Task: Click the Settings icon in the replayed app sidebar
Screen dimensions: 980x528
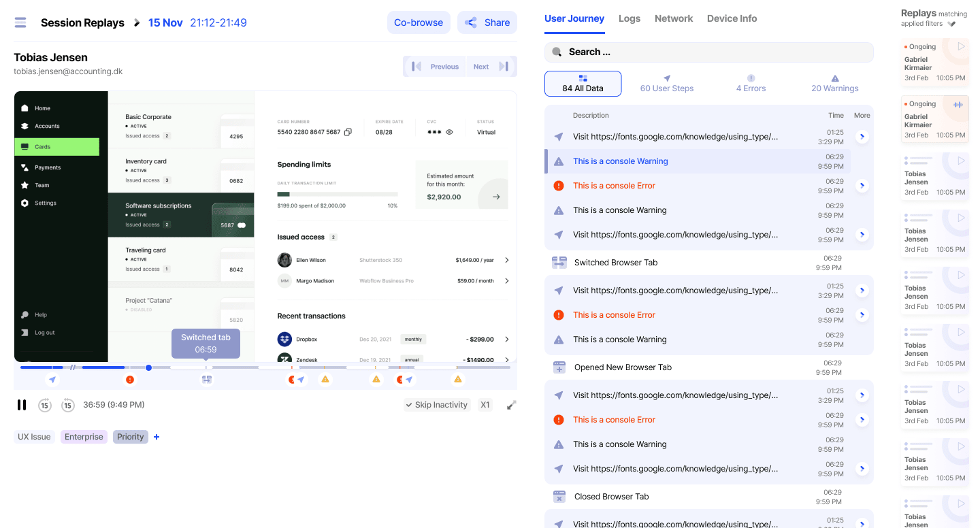Action: pos(25,203)
